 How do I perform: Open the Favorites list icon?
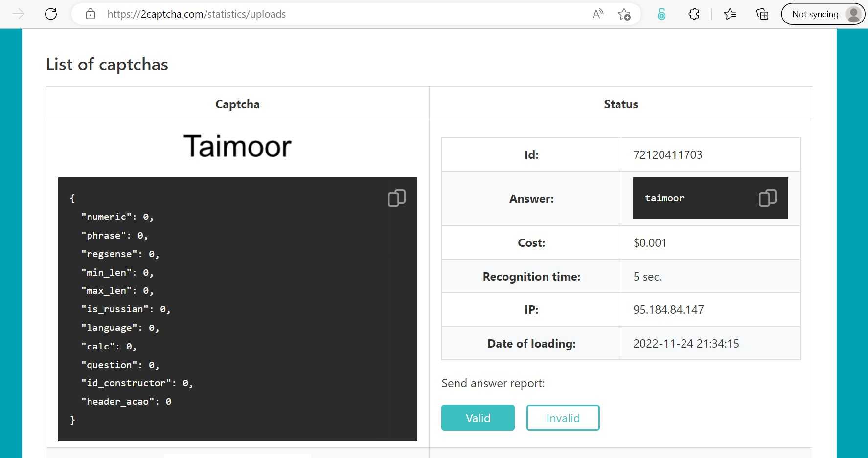click(x=730, y=14)
